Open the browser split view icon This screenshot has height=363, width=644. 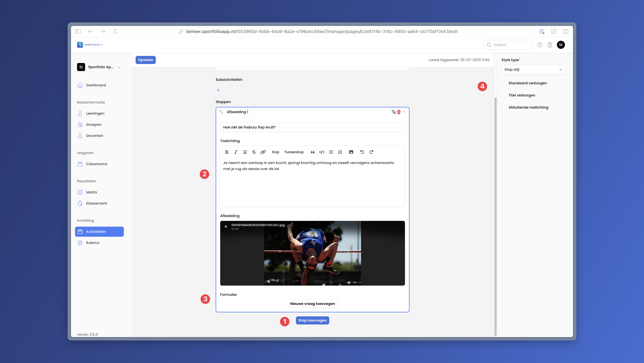566,31
